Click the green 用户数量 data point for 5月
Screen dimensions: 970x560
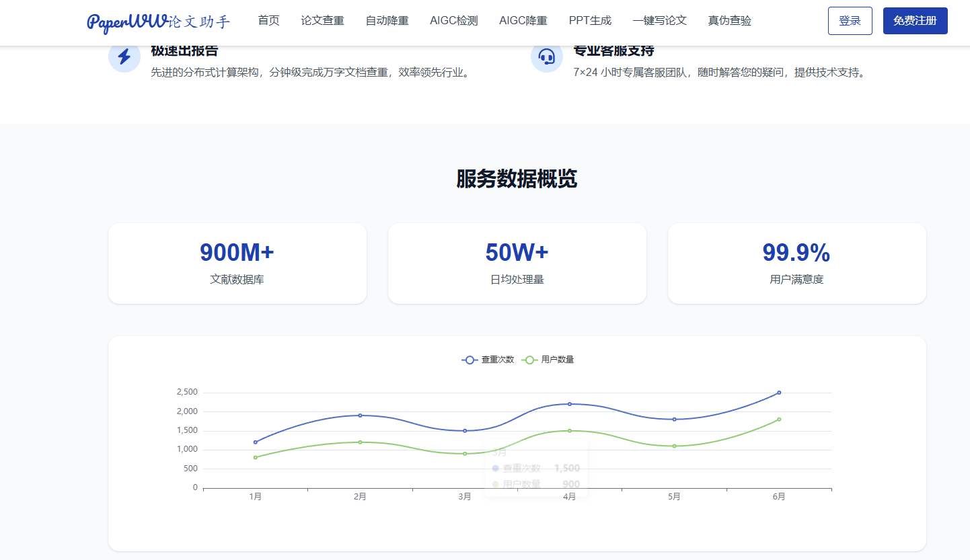674,446
